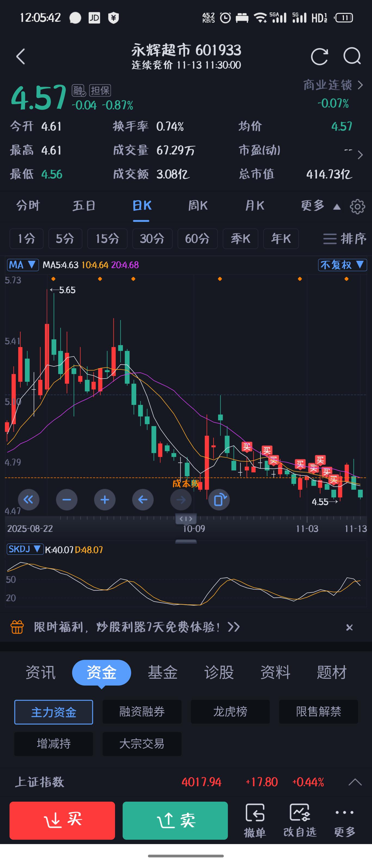Select 15分 period chip
The height and width of the screenshot is (868, 372).
click(x=107, y=238)
